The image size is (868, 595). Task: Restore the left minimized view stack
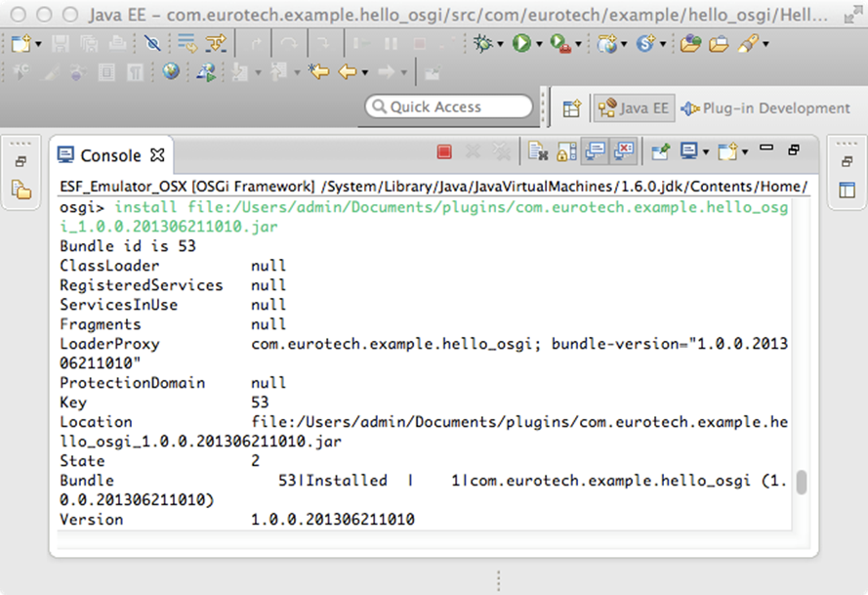(x=21, y=162)
